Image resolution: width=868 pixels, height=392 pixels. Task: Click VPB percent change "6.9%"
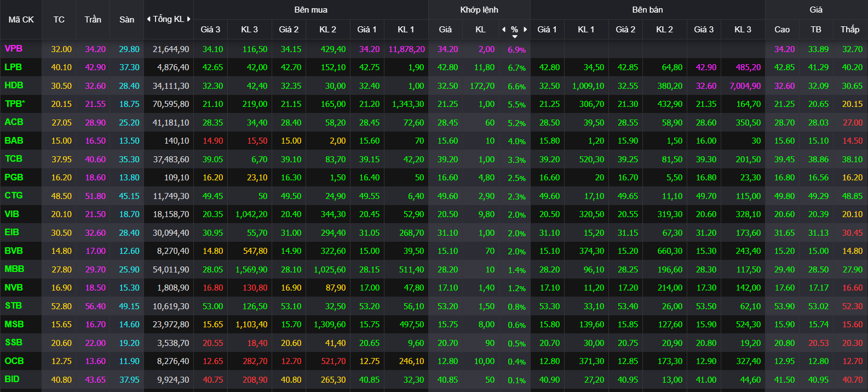516,50
